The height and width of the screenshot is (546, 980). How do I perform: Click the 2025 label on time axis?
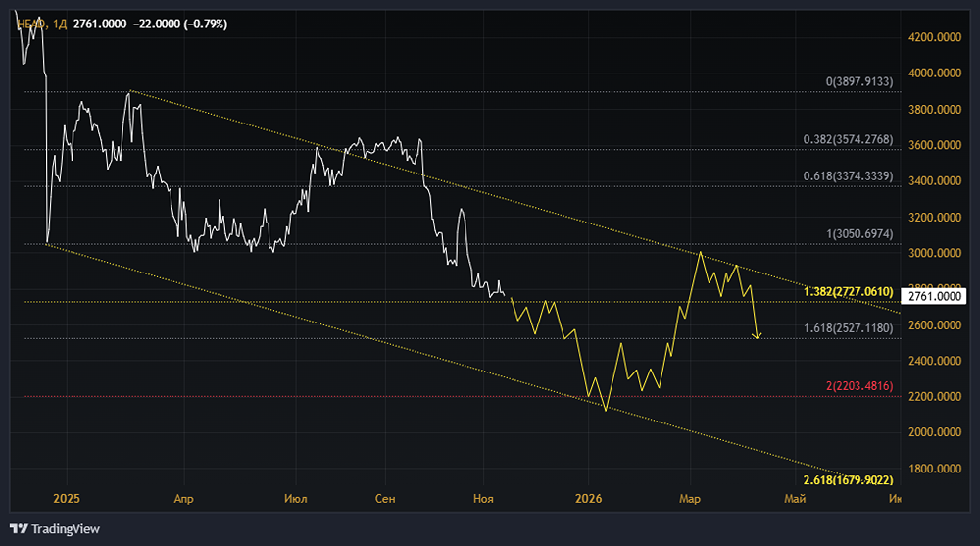(67, 499)
